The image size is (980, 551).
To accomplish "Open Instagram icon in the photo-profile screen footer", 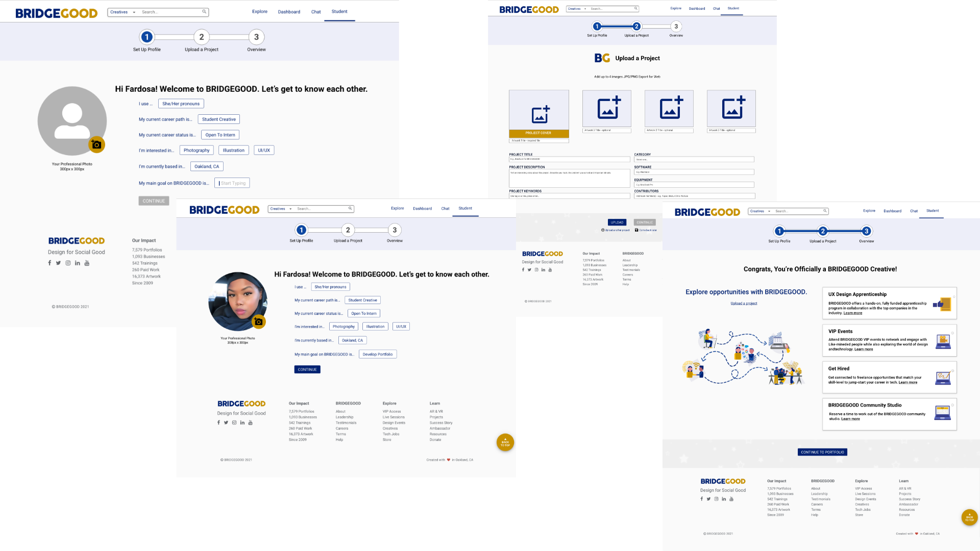I will (x=234, y=422).
